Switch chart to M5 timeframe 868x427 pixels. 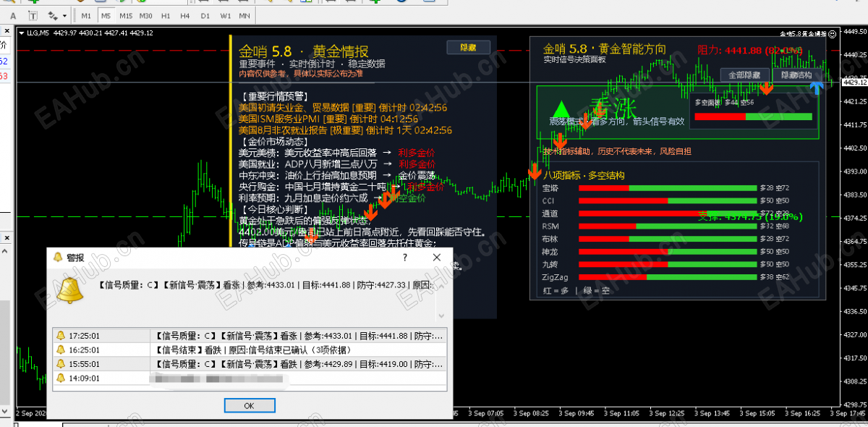click(106, 15)
